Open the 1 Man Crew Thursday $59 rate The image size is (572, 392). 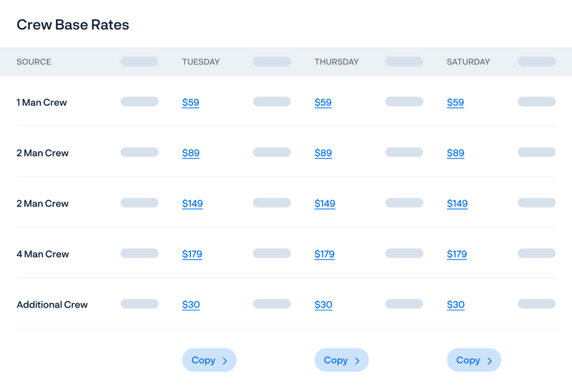click(x=323, y=102)
